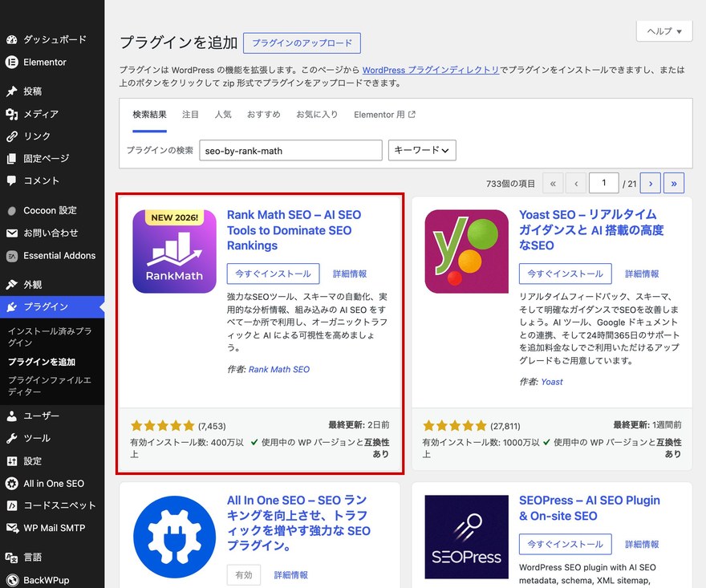Open 詳細情報 for Yoast SEO

tap(642, 274)
